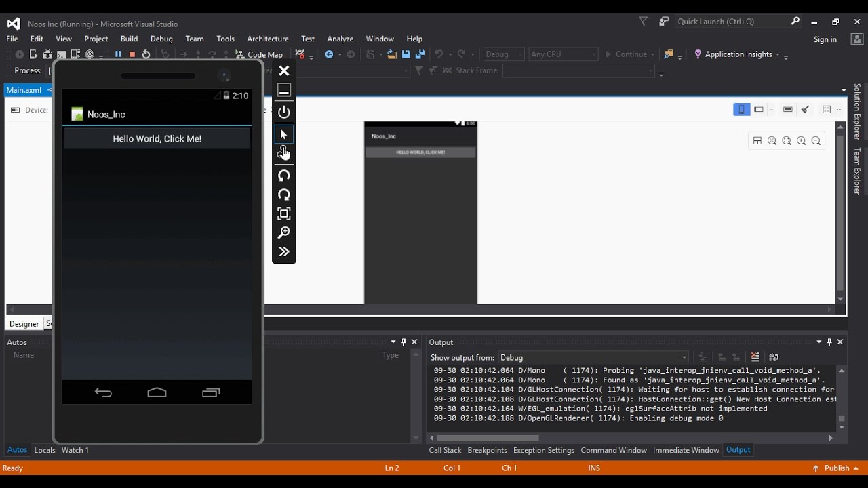Screen dimensions: 868x488
Task: Open the Architecture menu
Action: (267, 39)
